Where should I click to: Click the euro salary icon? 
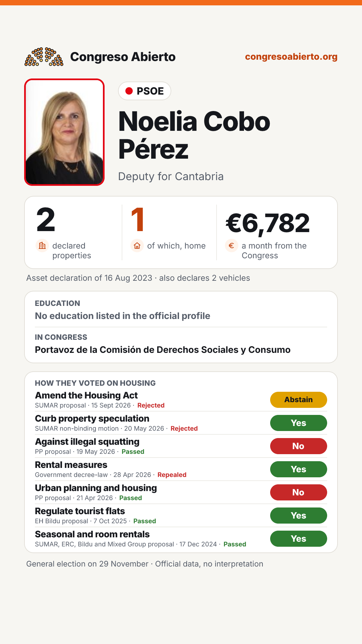232,246
